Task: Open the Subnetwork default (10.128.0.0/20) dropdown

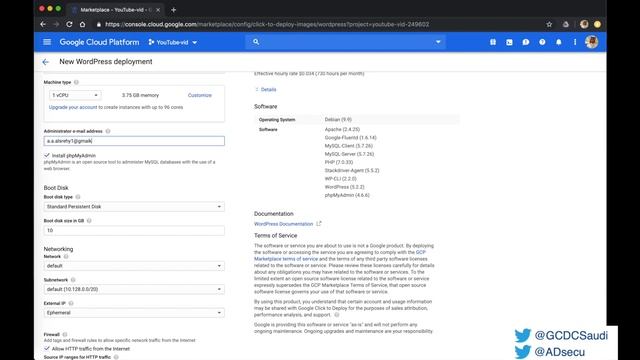Action: [x=134, y=289]
